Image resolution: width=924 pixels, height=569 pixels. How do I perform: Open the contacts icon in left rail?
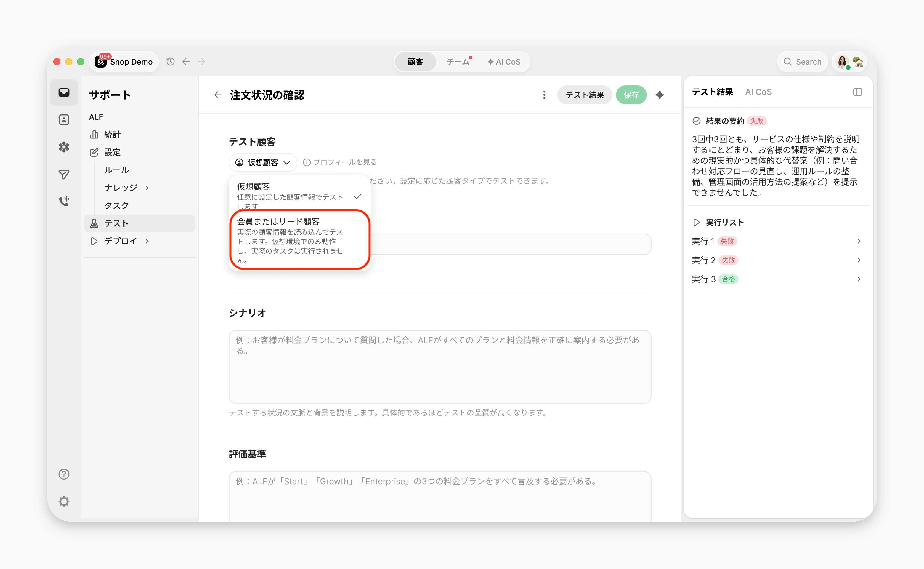pyautogui.click(x=64, y=120)
